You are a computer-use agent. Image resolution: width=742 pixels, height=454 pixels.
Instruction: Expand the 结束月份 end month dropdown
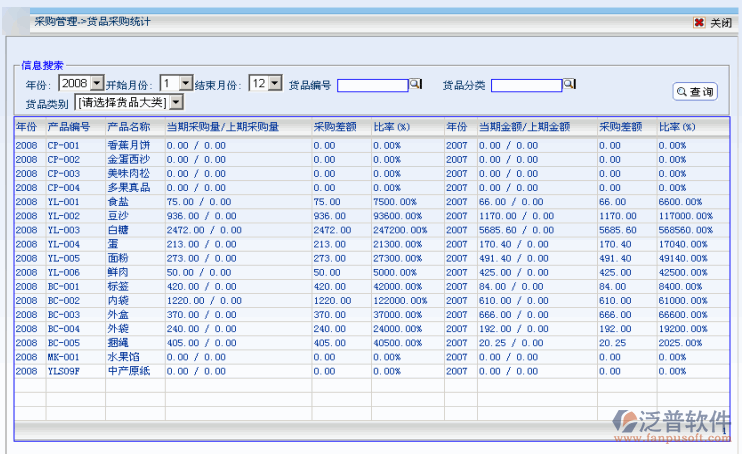(x=275, y=85)
